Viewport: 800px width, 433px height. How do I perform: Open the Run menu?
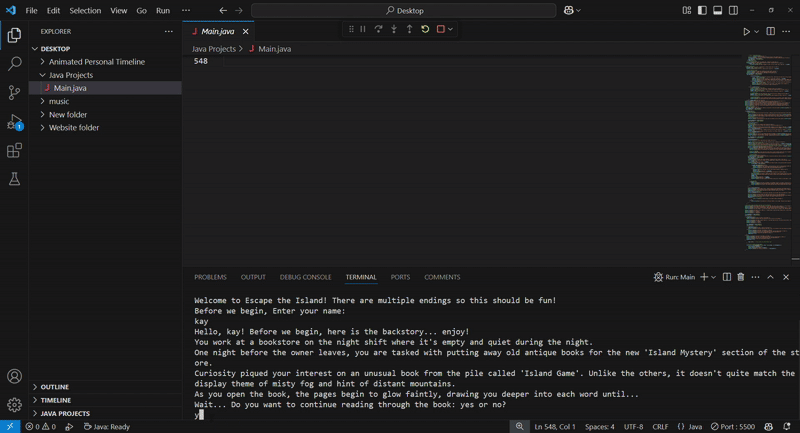[x=163, y=10]
